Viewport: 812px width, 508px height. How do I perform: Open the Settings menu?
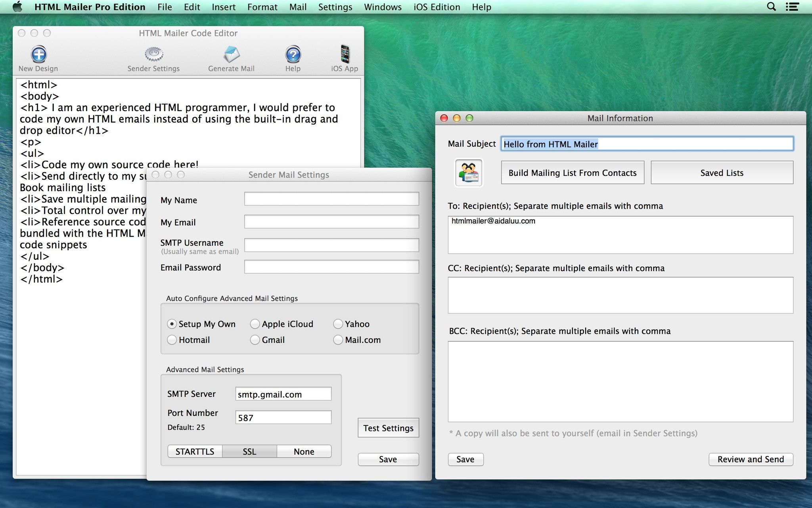335,7
